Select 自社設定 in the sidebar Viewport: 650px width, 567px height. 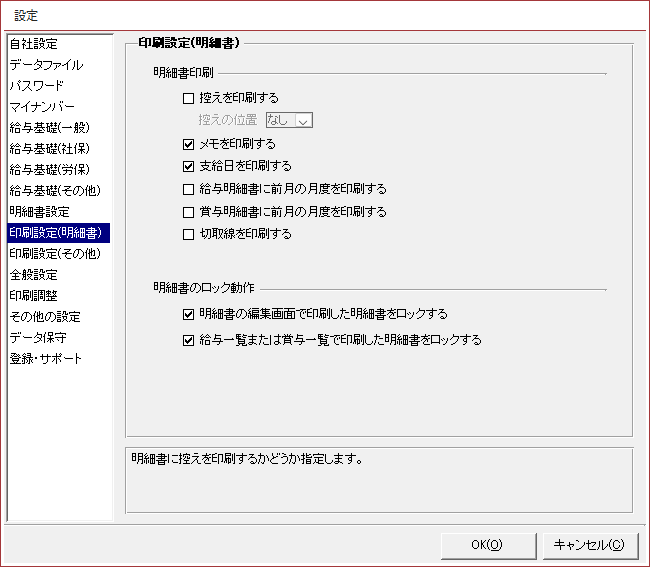34,44
